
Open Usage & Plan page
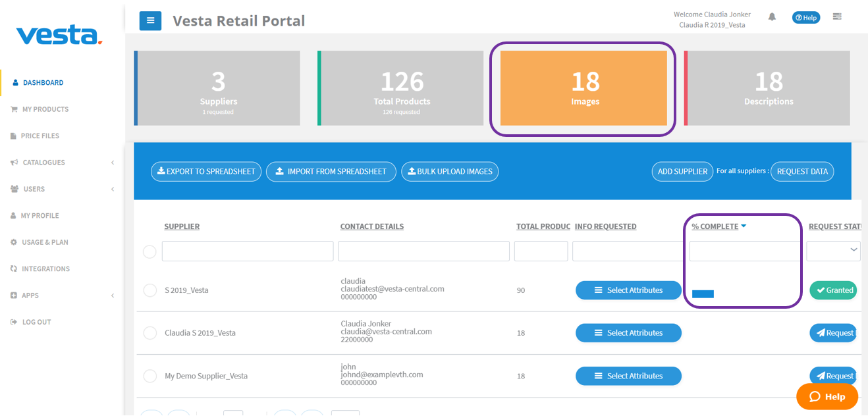click(45, 242)
